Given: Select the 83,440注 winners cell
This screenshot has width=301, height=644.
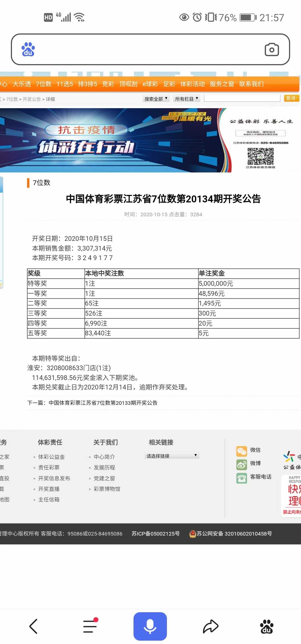Looking at the screenshot, I should [x=141, y=333].
